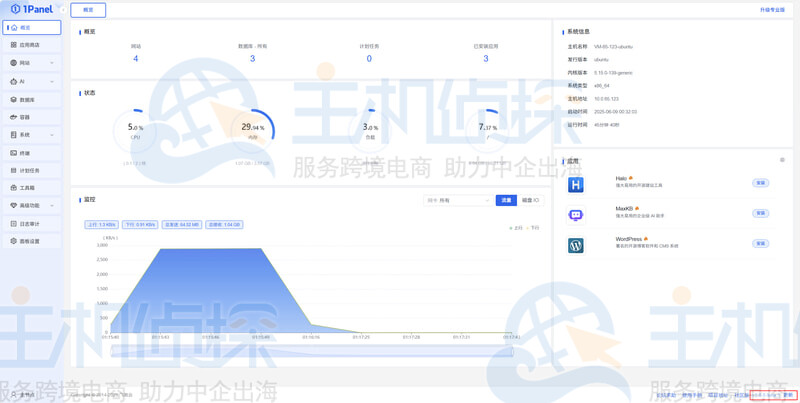Image resolution: width=800 pixels, height=403 pixels.
Task: Click the 上行 1.3 KB/s tag
Action: 102,224
